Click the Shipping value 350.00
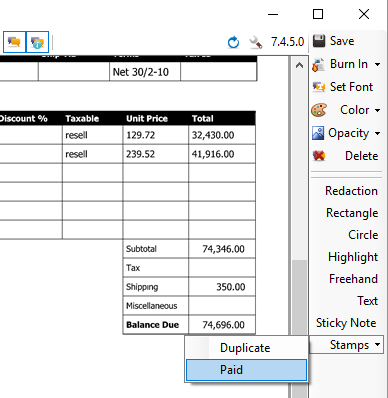The image size is (388, 398). (231, 287)
